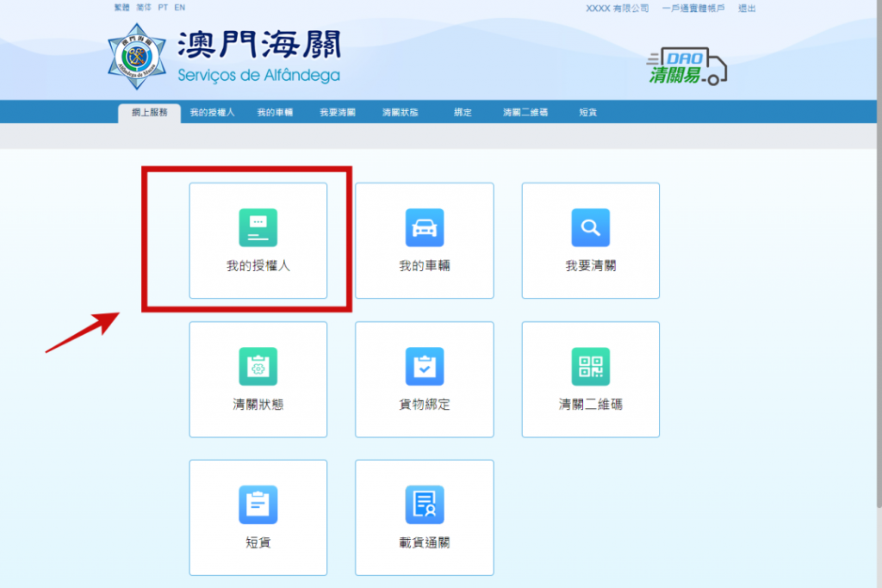Choose 綁定 in the top navigation

(x=463, y=113)
